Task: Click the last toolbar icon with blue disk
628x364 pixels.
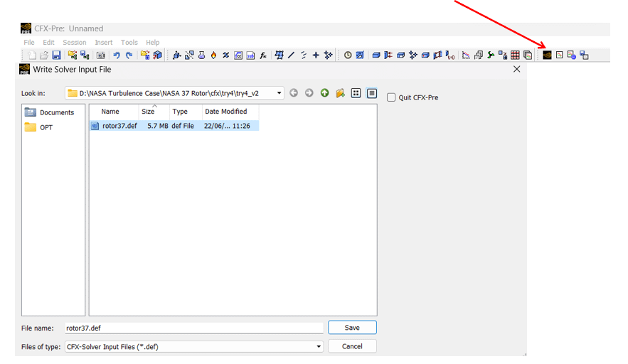Action: [585, 55]
